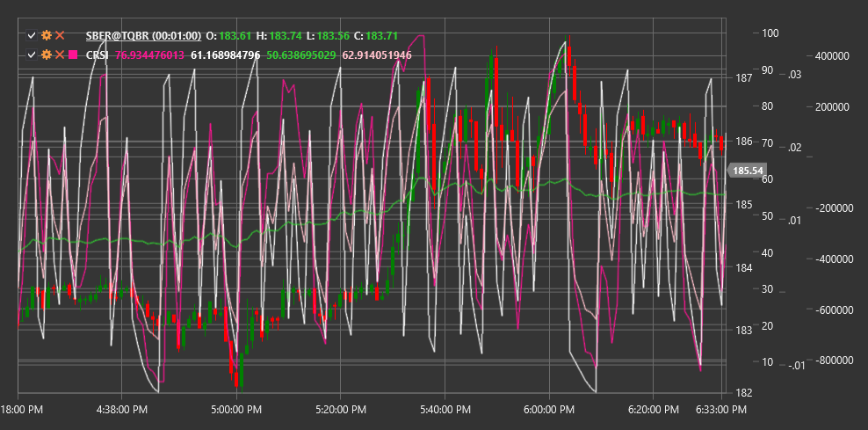Click the indicator axis label 100
Viewport: 868px width, 430px height.
[x=770, y=33]
